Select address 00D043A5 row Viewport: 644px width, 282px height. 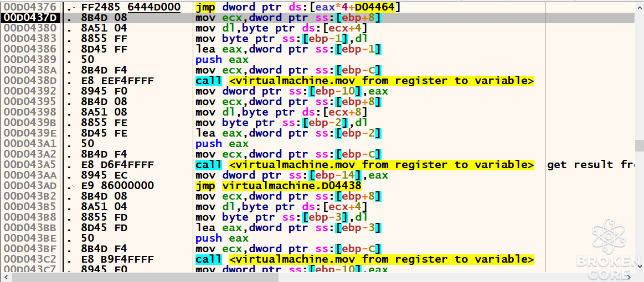click(31, 165)
